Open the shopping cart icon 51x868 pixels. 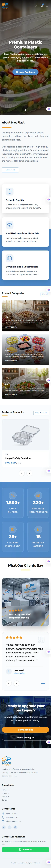[42, 6]
